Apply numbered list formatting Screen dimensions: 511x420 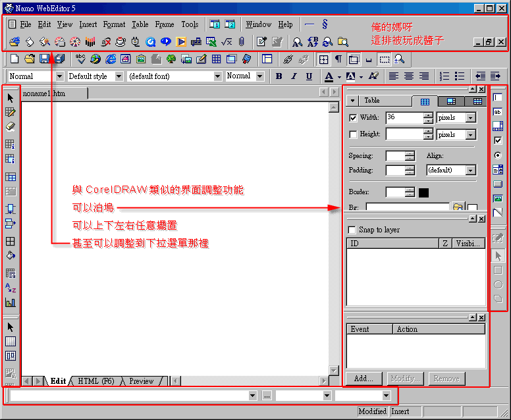click(x=444, y=76)
